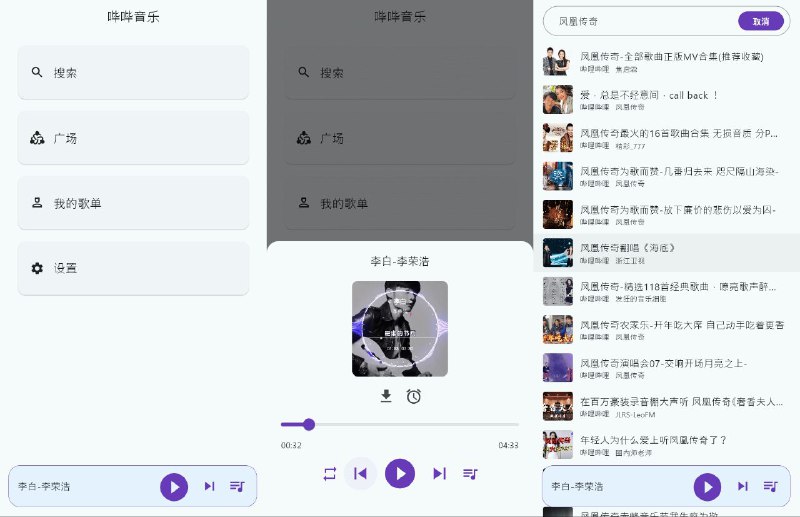Click the thumbnail of the 演唱会07 result
This screenshot has width=800, height=517.
(x=558, y=368)
